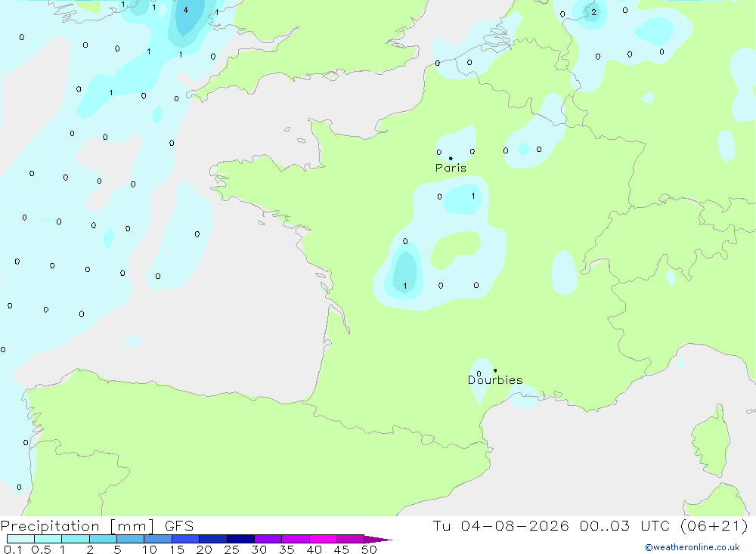
Task: Open the weatheronline.co.uk copyright link
Action: click(692, 547)
